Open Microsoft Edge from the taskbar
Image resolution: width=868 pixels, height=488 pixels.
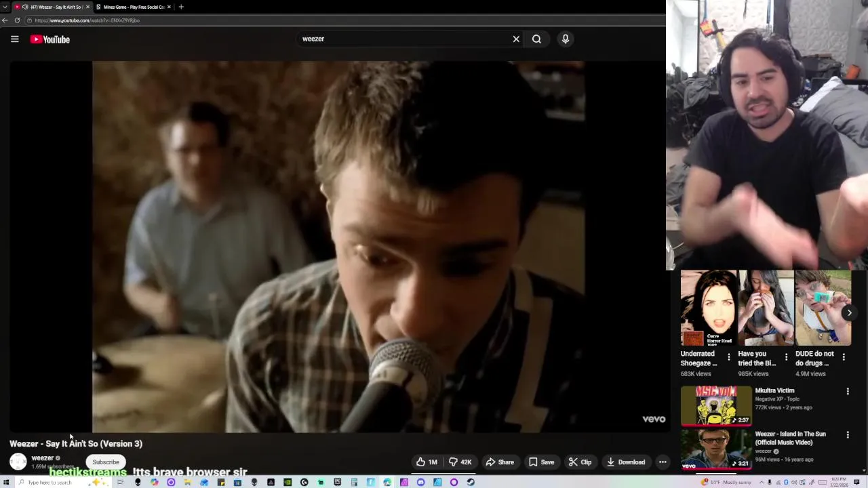(x=387, y=482)
